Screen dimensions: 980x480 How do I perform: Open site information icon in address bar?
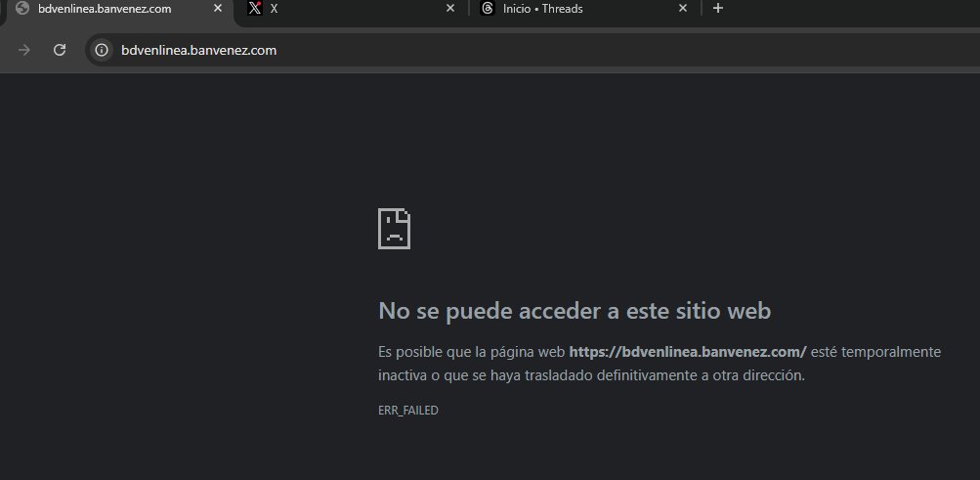coord(102,50)
